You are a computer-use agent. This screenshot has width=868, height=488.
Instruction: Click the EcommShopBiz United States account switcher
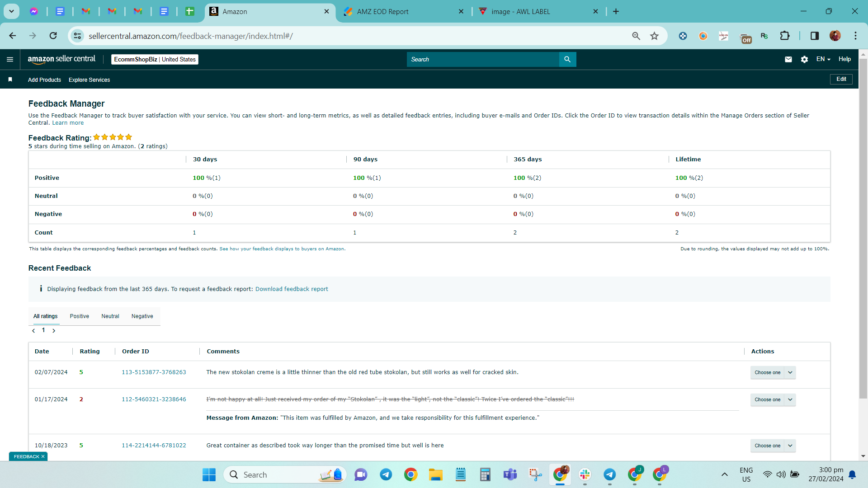(x=155, y=59)
